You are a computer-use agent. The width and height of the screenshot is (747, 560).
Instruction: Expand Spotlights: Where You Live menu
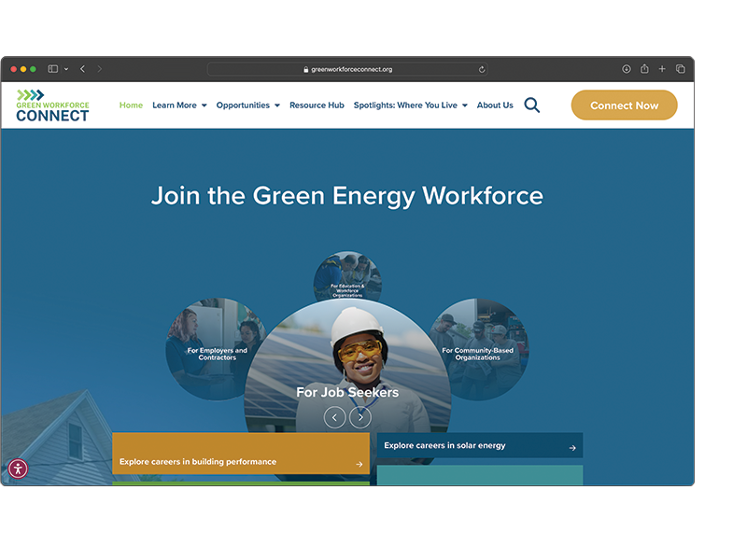click(x=410, y=105)
